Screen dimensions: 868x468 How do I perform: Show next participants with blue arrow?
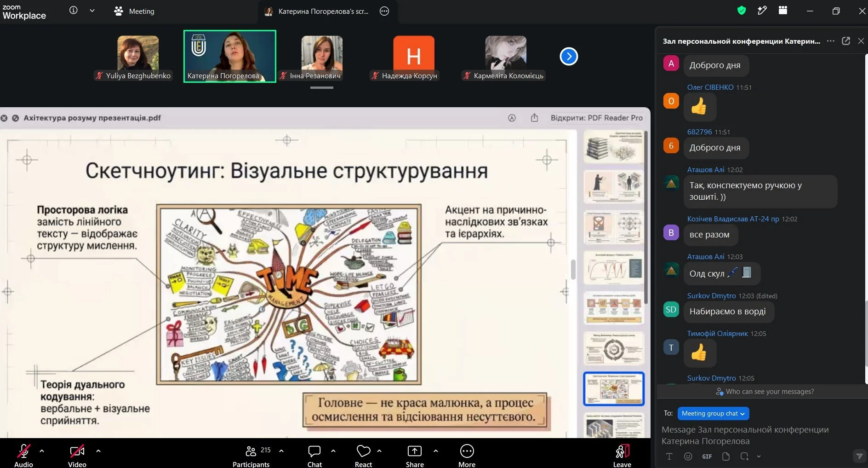569,57
